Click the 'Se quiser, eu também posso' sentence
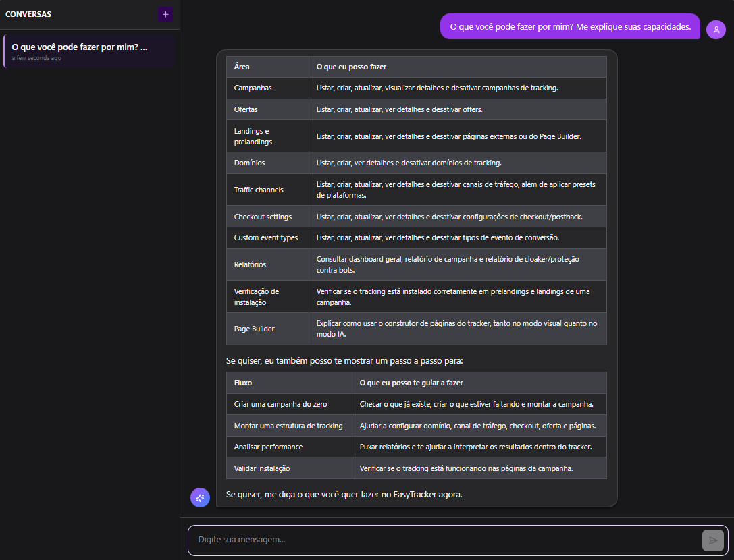734x560 pixels. (x=344, y=361)
